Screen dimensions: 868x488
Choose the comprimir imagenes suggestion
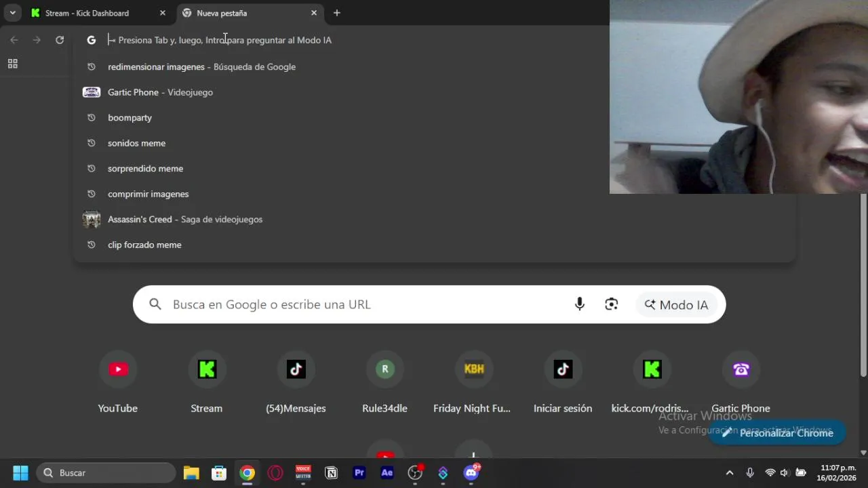coord(434,194)
